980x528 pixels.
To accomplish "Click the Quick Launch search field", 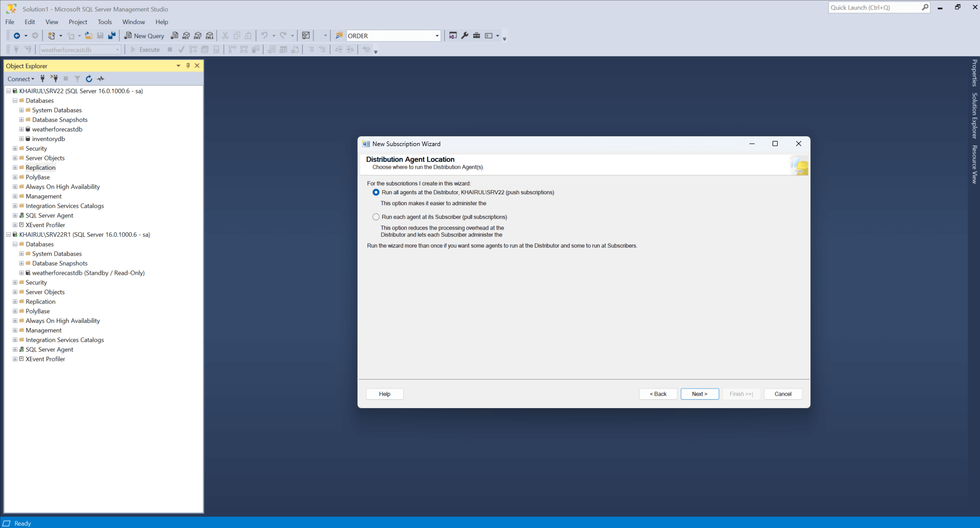I will [874, 8].
